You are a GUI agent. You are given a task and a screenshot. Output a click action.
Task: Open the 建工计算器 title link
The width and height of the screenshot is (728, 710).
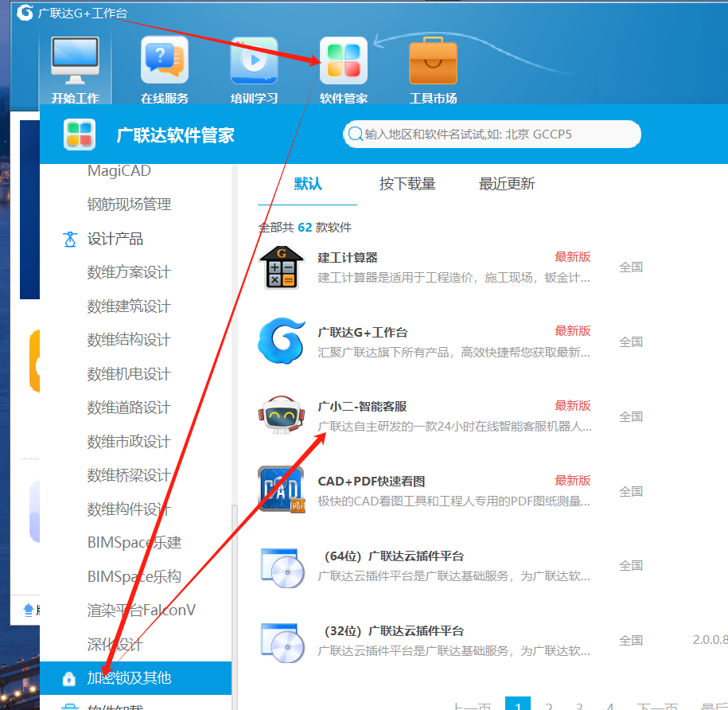tap(347, 258)
